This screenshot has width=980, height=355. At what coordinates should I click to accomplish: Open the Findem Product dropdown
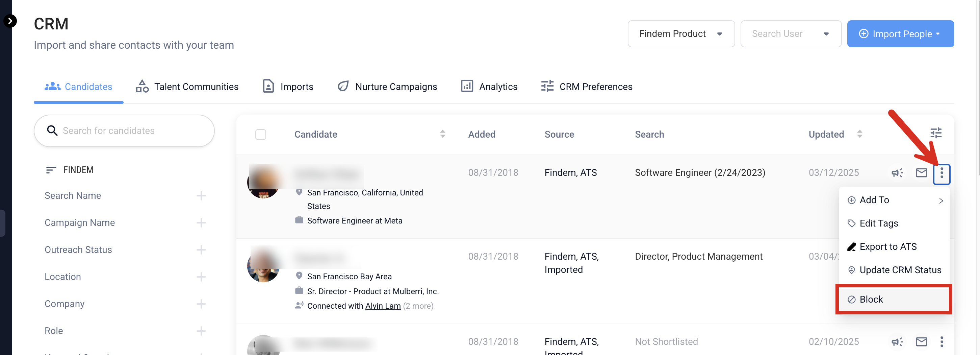coord(680,34)
